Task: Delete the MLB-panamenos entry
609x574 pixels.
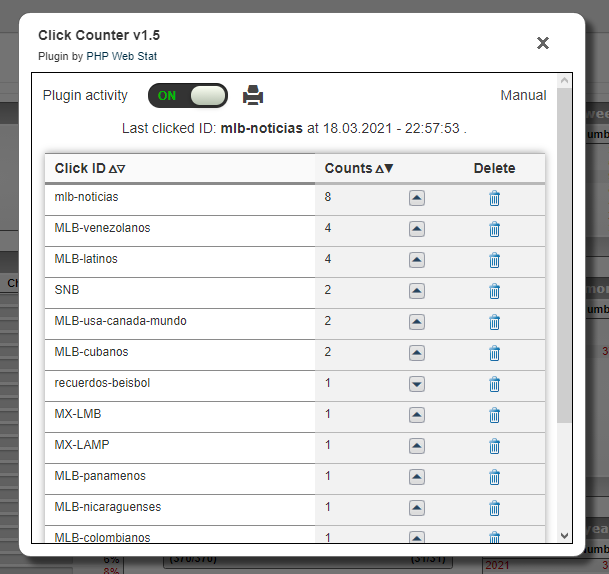Action: pos(494,477)
